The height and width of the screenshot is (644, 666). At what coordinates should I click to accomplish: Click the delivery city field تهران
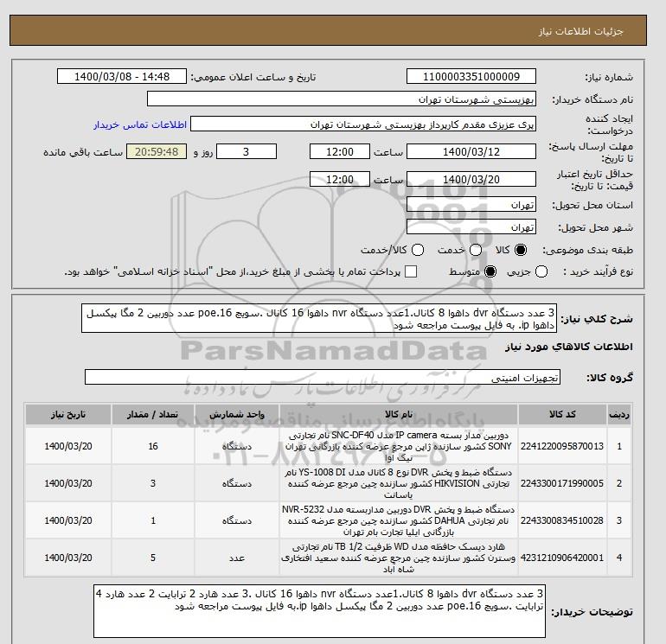click(471, 226)
